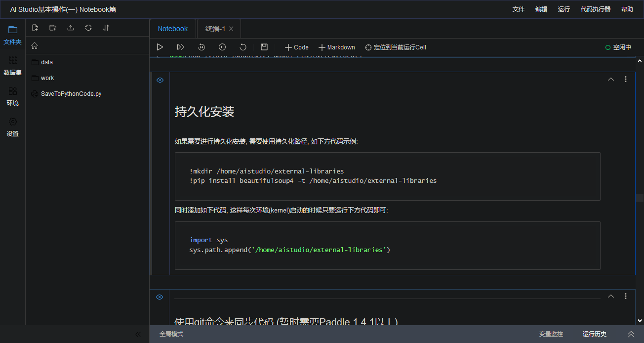Open more options on git命令 cell
Image resolution: width=644 pixels, height=343 pixels.
click(x=626, y=296)
